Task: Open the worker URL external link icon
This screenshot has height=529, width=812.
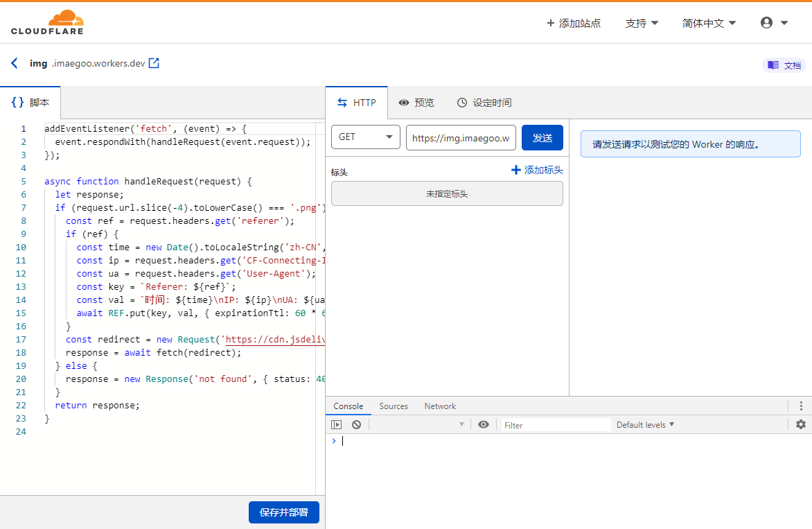Action: [154, 63]
